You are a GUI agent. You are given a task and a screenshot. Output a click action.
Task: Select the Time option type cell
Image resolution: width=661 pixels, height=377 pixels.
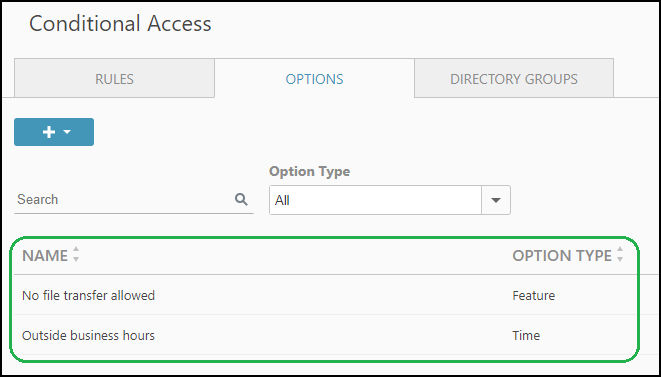(526, 336)
